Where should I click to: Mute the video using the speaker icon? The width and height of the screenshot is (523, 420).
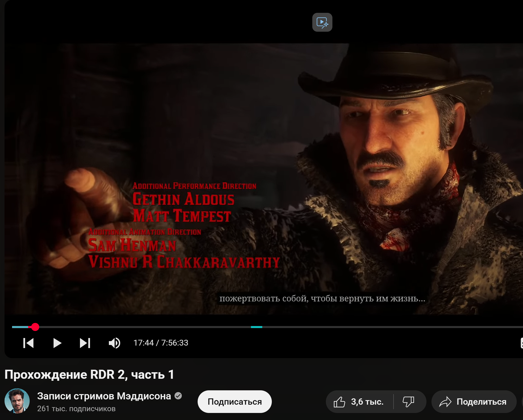(114, 343)
